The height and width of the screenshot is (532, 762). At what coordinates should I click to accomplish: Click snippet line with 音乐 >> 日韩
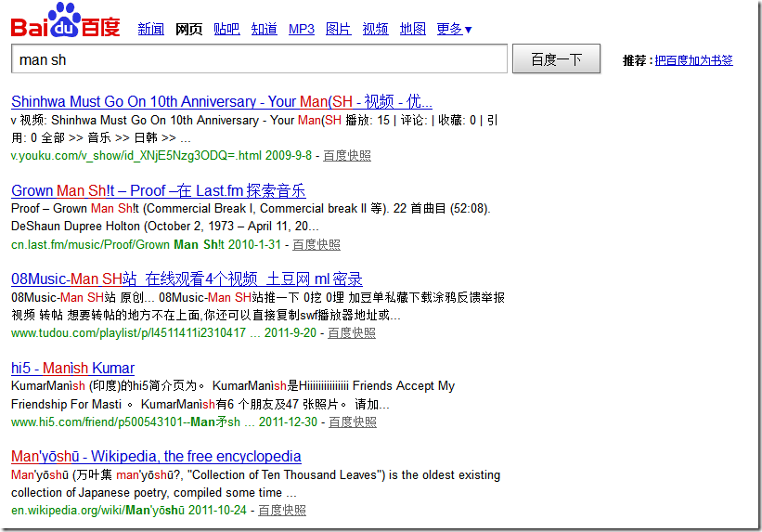(x=101, y=138)
